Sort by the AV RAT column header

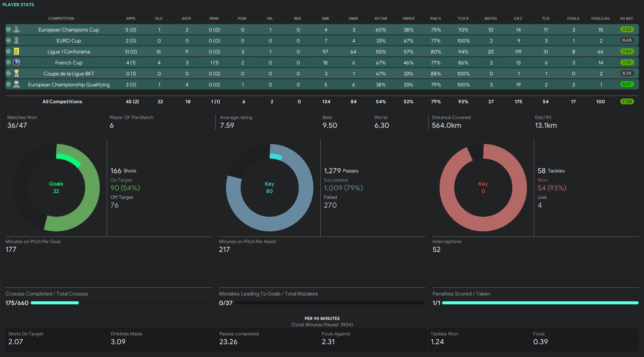(x=626, y=18)
